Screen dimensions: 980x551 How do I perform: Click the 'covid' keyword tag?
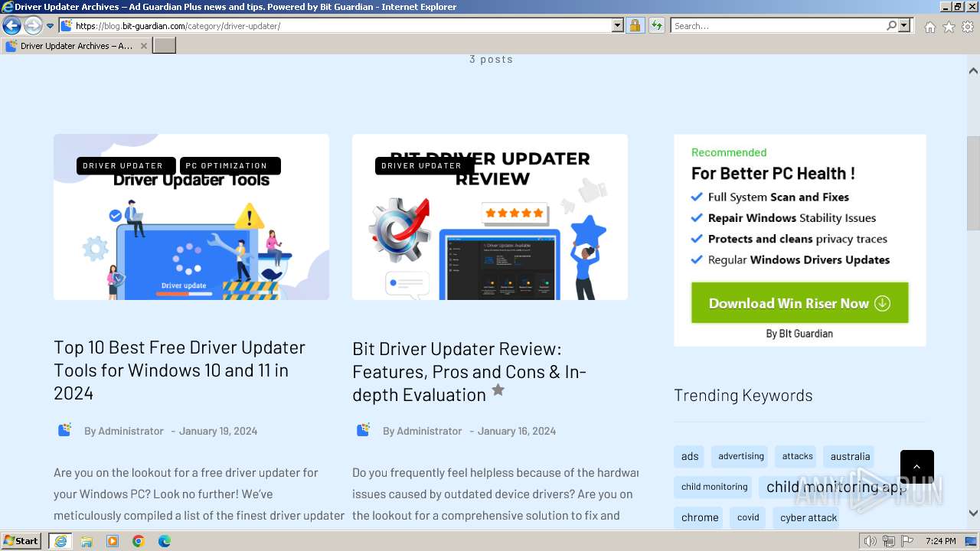[x=748, y=518]
